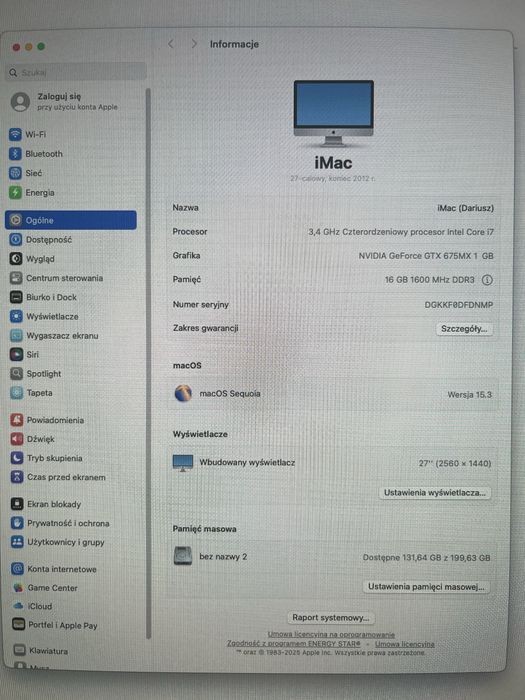Open Biurko i Dock icon
The image size is (525, 700).
point(16,297)
